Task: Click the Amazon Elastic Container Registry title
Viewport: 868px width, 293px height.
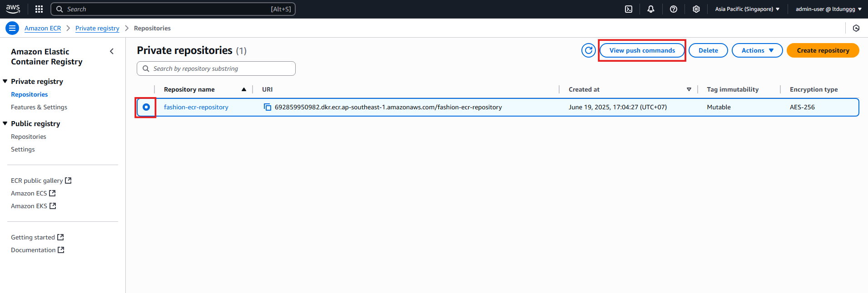Action: click(47, 57)
